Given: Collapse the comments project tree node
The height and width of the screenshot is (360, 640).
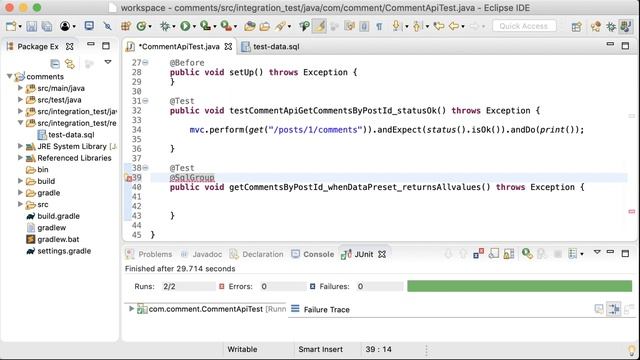Looking at the screenshot, I should point(9,76).
